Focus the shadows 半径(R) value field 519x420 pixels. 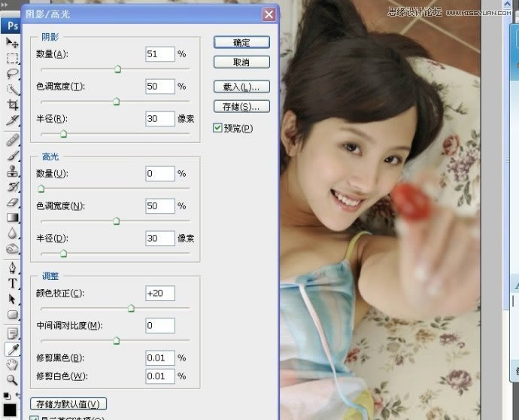coord(160,119)
